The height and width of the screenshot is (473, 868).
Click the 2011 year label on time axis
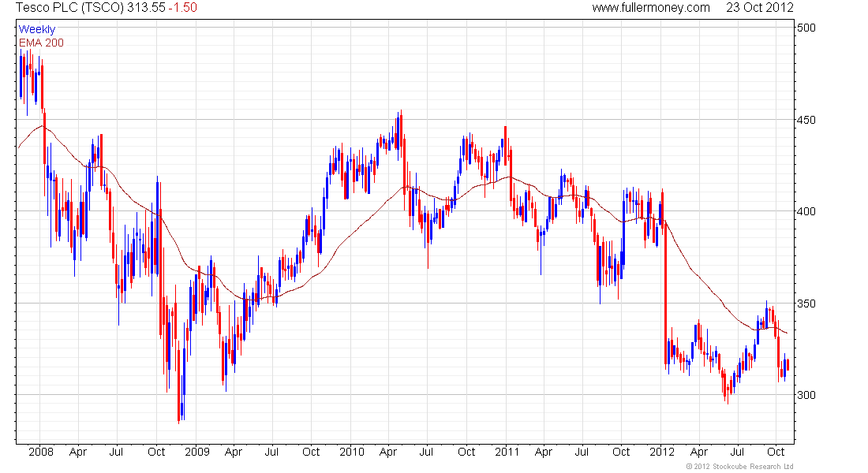coord(507,452)
